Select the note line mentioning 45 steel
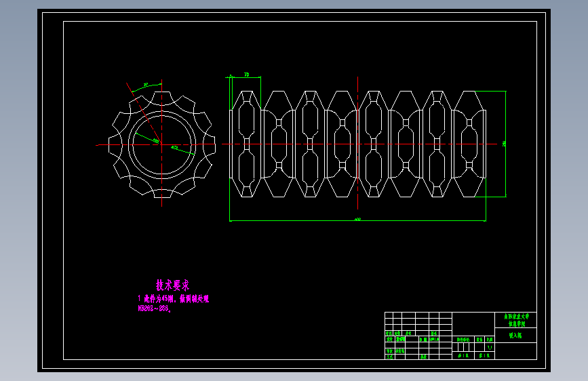Viewport: 588px width, 381px height. pos(173,299)
